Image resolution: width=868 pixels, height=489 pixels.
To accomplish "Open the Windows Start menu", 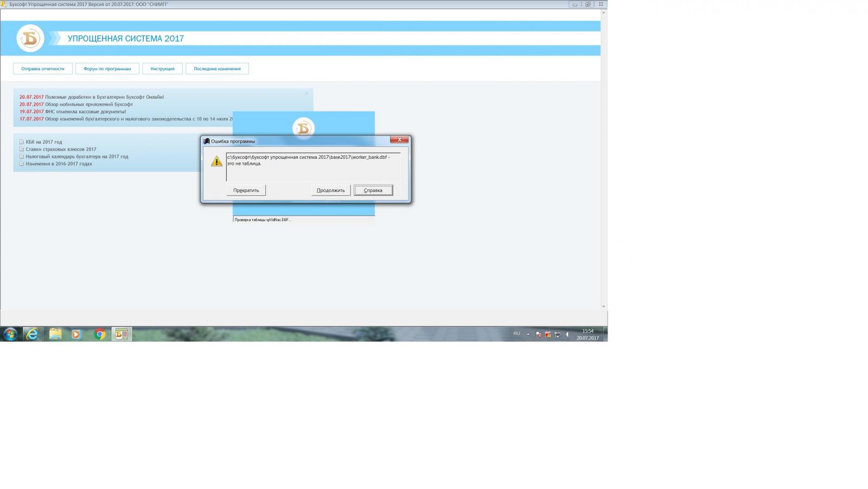I will pyautogui.click(x=10, y=334).
